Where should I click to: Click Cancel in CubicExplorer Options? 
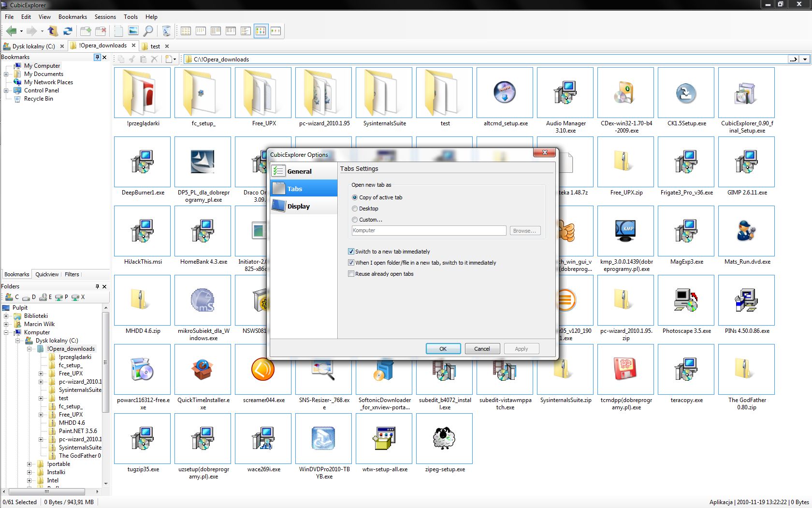(482, 349)
